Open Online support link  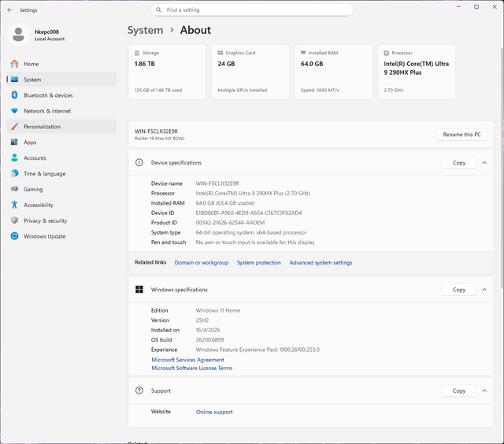pos(214,412)
